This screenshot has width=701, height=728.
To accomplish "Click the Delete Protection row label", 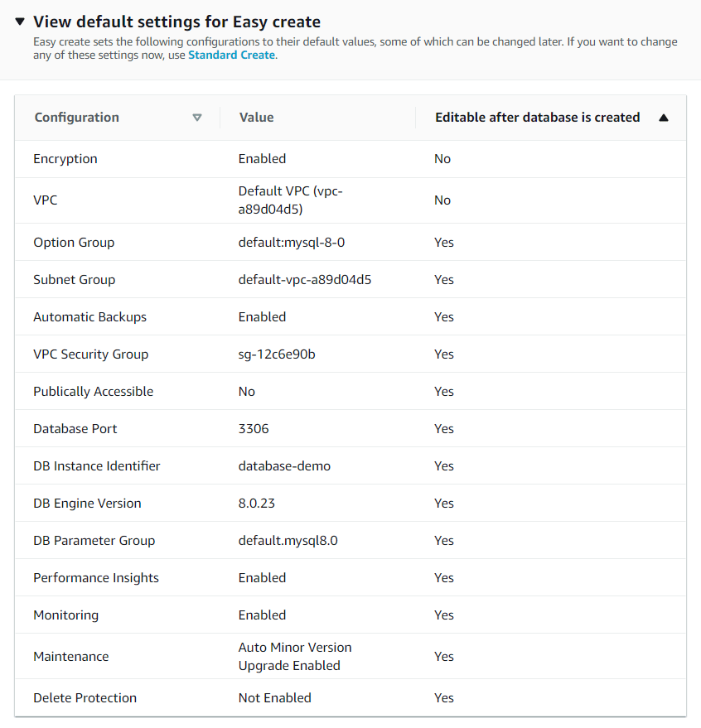I will (x=85, y=698).
